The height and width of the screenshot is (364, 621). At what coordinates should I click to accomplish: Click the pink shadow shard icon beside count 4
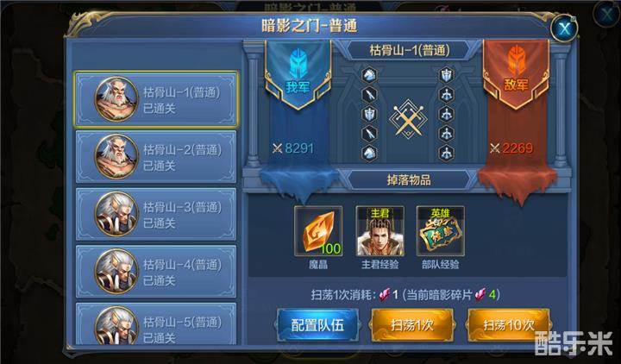480,294
